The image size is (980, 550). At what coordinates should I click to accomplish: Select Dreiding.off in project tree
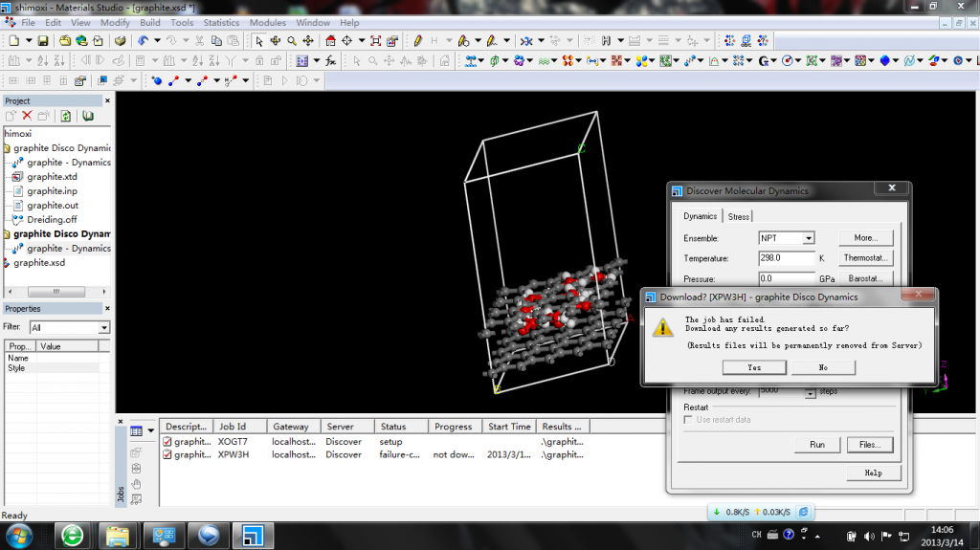coord(52,219)
